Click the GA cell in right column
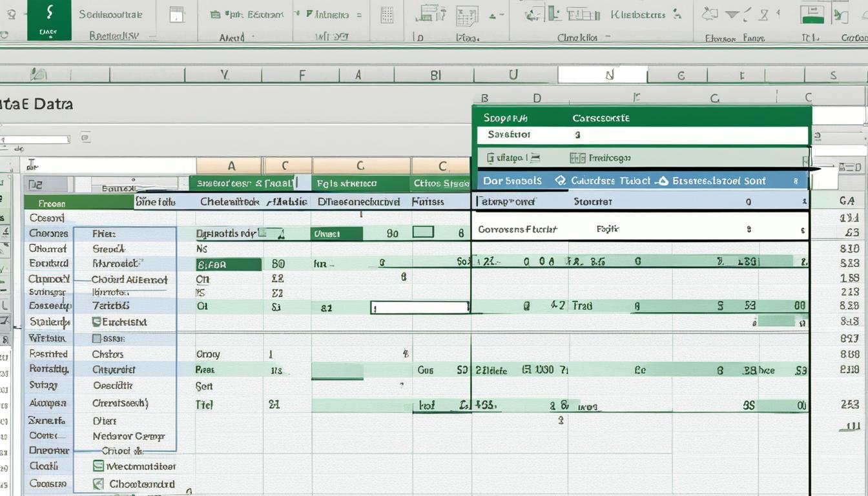 click(848, 201)
